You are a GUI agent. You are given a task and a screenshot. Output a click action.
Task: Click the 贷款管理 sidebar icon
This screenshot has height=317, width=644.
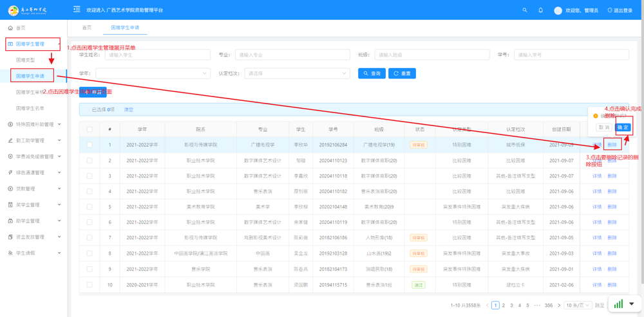click(x=10, y=189)
